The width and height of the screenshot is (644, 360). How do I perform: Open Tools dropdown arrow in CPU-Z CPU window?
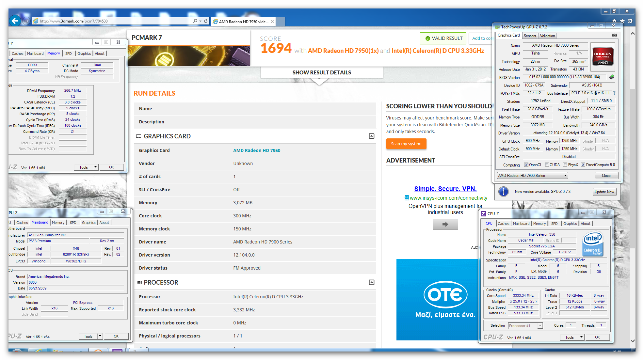pos(581,337)
